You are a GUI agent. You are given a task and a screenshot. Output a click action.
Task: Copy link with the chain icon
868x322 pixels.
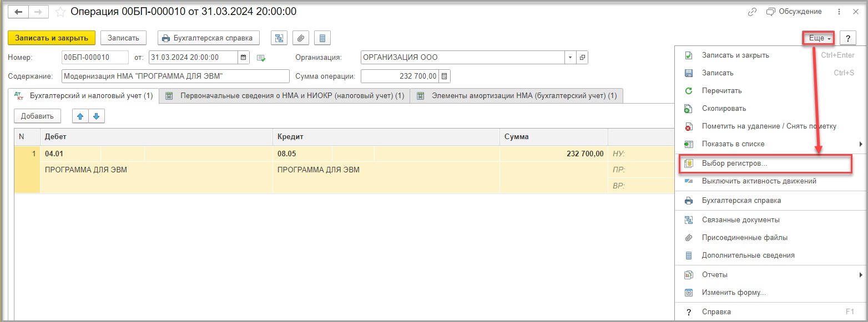pos(753,12)
